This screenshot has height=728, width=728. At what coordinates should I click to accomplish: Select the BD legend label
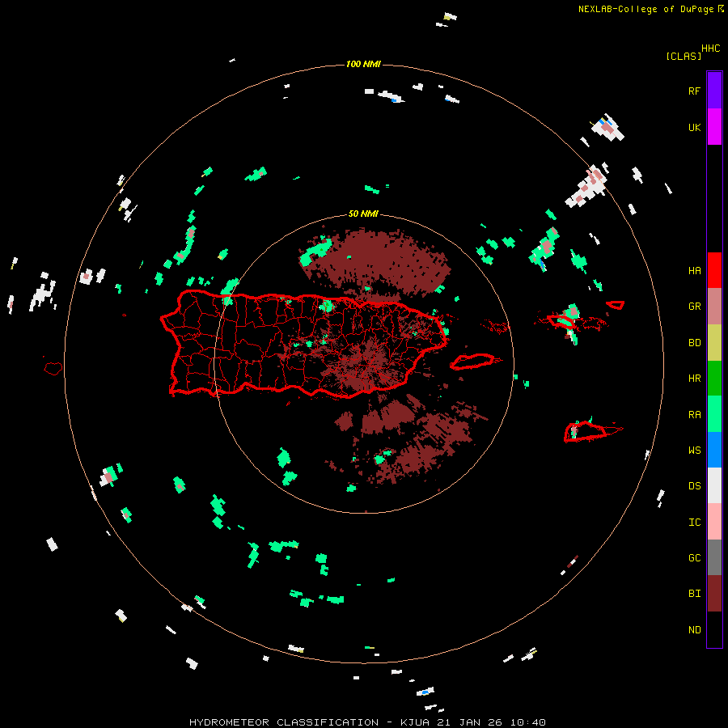click(694, 343)
